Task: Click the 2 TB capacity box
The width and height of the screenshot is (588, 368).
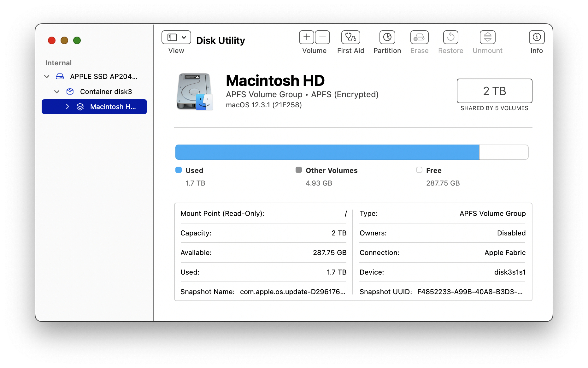Action: point(495,91)
